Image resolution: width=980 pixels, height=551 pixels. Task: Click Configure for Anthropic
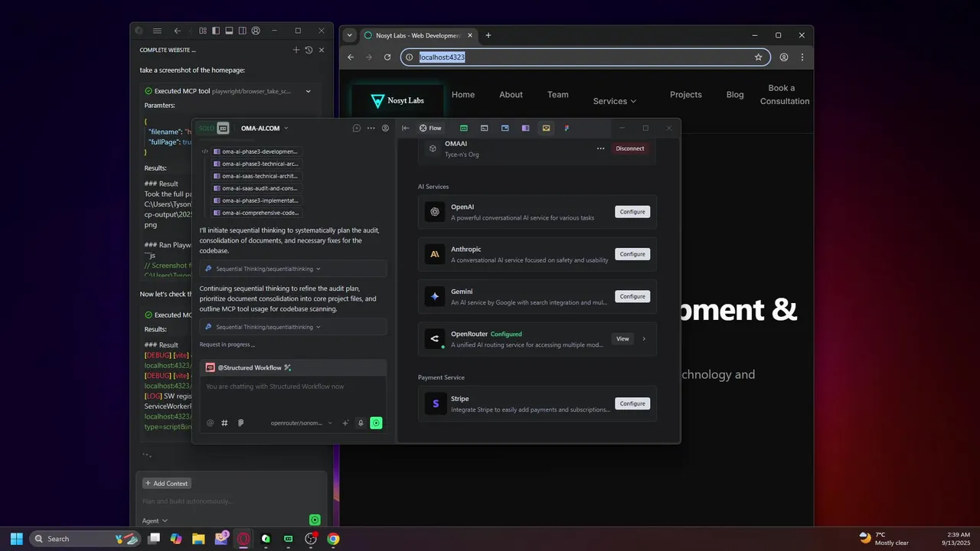pyautogui.click(x=632, y=254)
